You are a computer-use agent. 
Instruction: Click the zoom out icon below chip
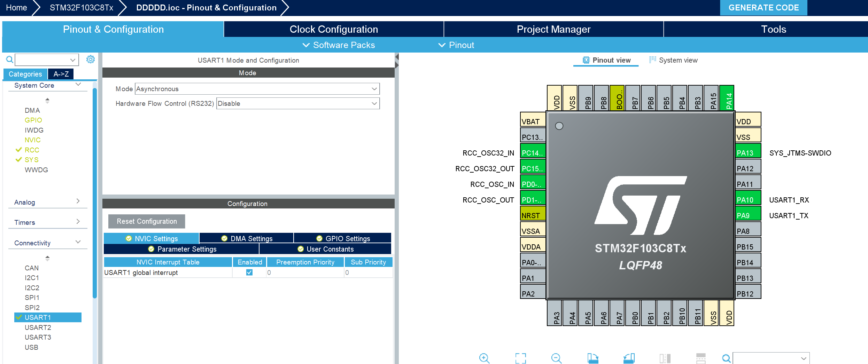pyautogui.click(x=557, y=358)
